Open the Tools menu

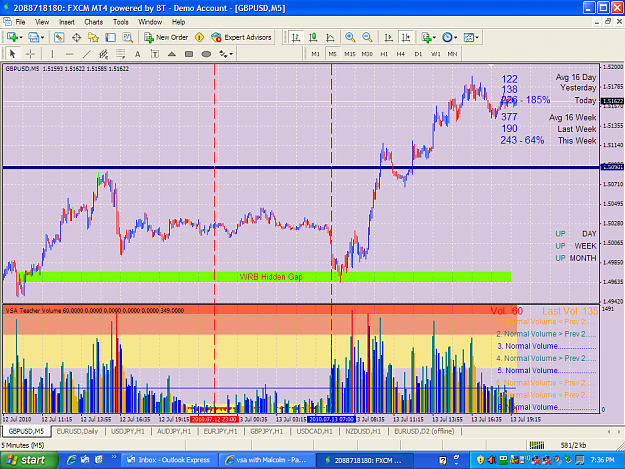click(x=120, y=22)
